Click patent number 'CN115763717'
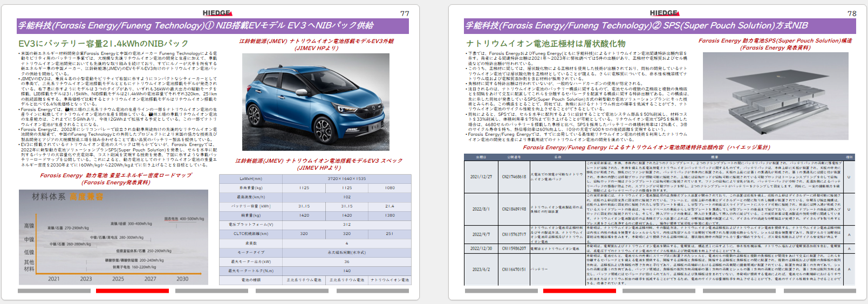The image size is (868, 304). pyautogui.click(x=514, y=234)
